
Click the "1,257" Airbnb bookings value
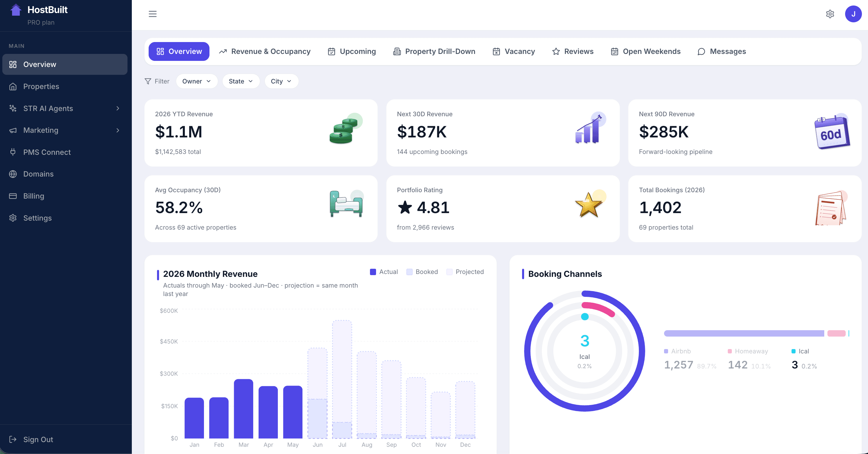pyautogui.click(x=678, y=365)
